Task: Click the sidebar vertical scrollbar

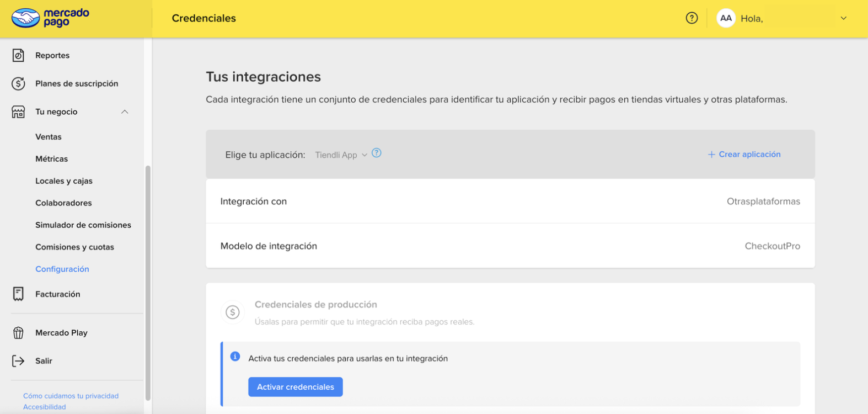Action: pyautogui.click(x=147, y=283)
